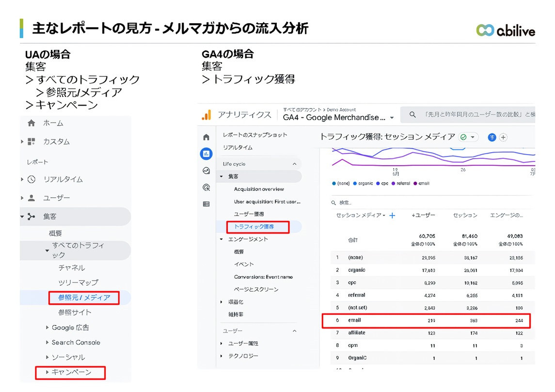This screenshot has width=555, height=392.
Task: Hide the referral series via its legend dot
Action: [394, 183]
